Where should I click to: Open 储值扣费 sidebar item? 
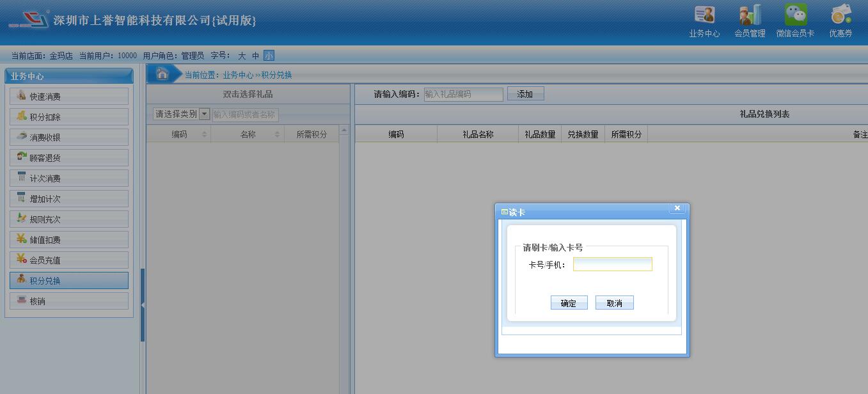69,240
